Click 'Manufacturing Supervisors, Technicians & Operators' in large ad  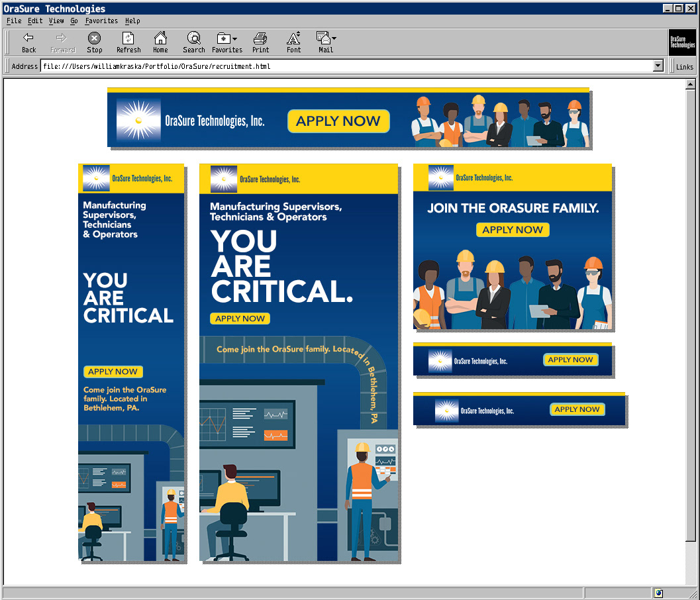[276, 212]
